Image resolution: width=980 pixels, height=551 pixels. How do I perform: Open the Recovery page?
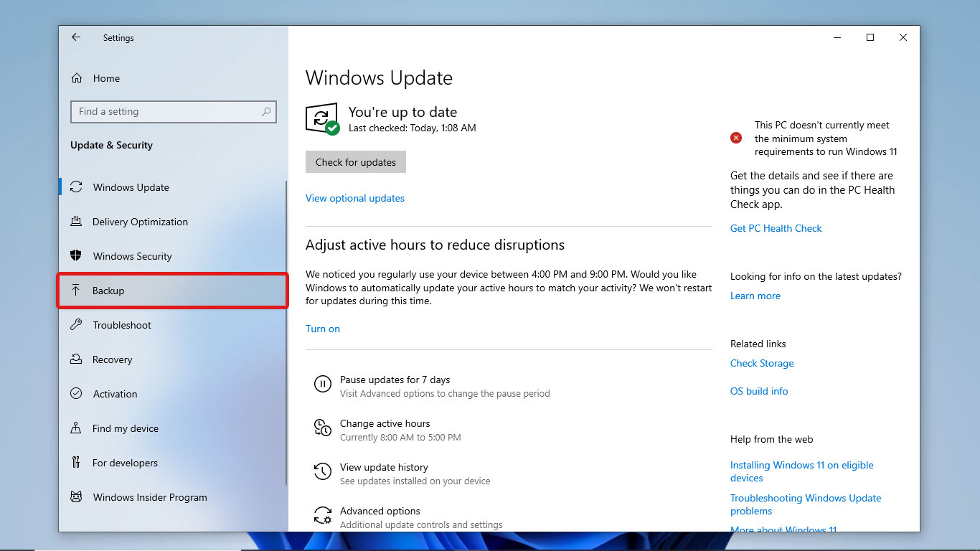pos(113,359)
